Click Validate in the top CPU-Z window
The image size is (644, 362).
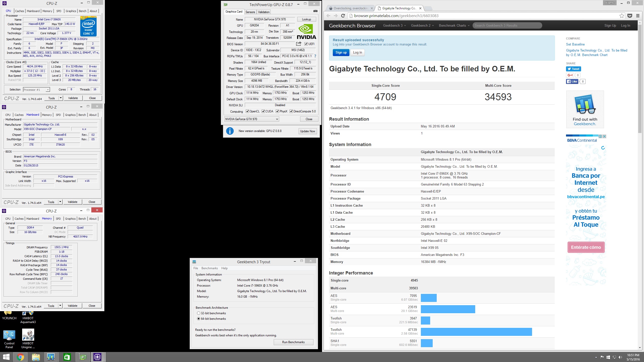(x=73, y=98)
